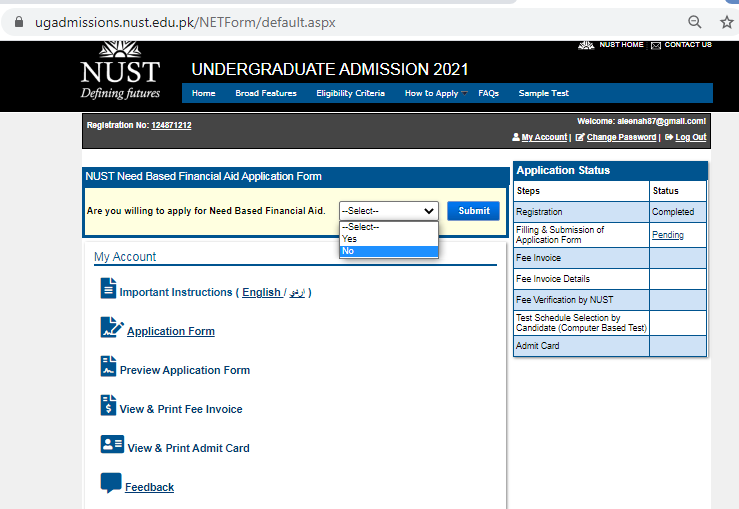Click the Log Out arrow icon
This screenshot has height=509, width=739.
[x=669, y=137]
